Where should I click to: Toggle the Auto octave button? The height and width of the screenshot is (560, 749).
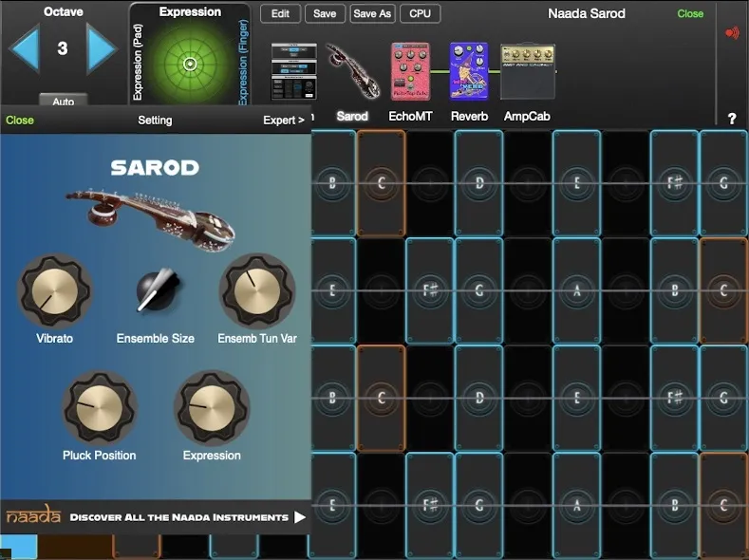click(63, 101)
